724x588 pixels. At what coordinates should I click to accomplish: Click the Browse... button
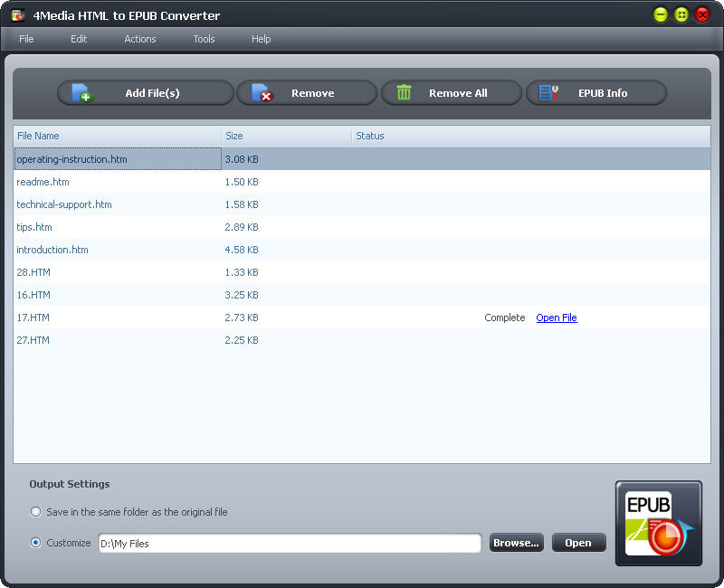coord(516,543)
